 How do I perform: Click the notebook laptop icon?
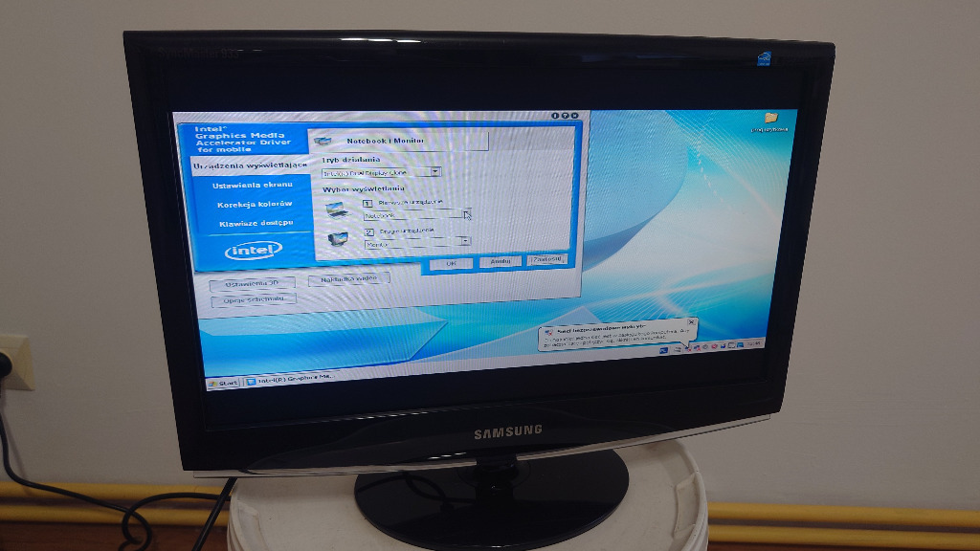[x=337, y=209]
